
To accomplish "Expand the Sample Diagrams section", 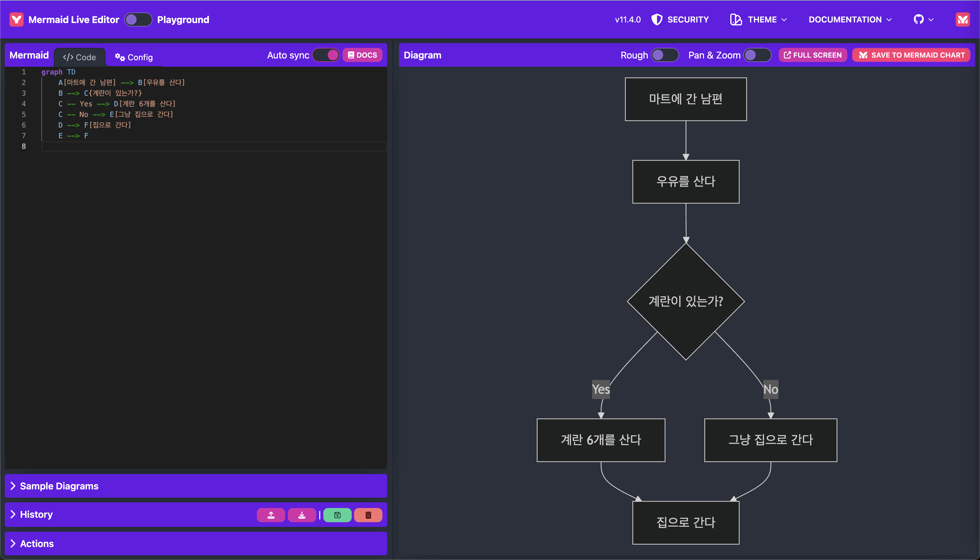I will pyautogui.click(x=59, y=486).
